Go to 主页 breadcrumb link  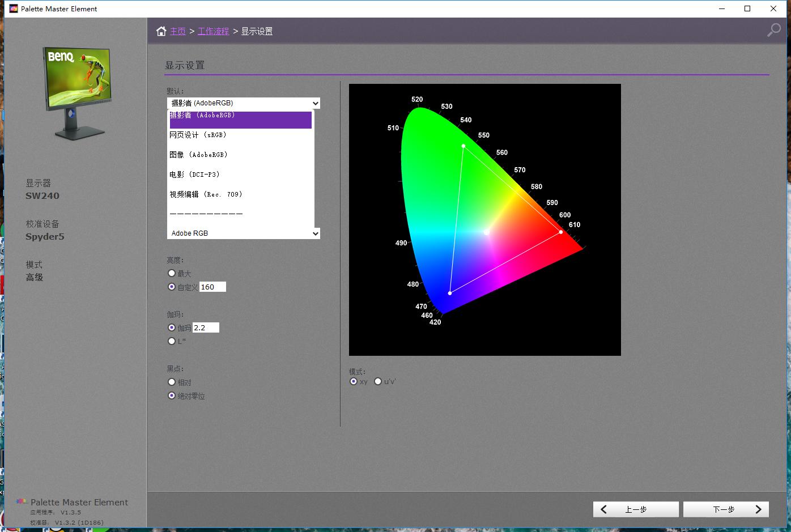178,31
